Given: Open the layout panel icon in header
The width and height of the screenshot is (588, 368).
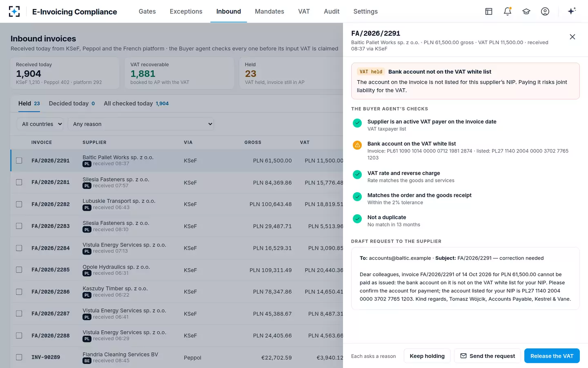Looking at the screenshot, I should tap(489, 11).
